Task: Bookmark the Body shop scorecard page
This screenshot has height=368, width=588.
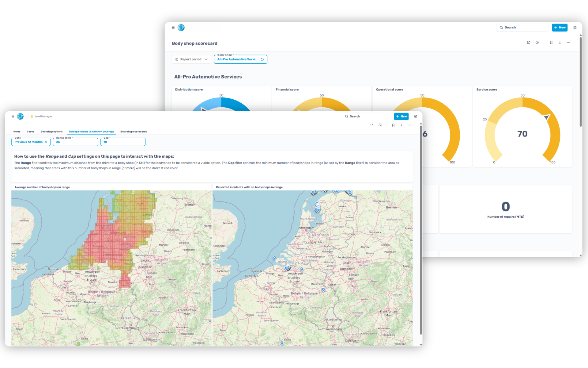Action: (x=551, y=43)
